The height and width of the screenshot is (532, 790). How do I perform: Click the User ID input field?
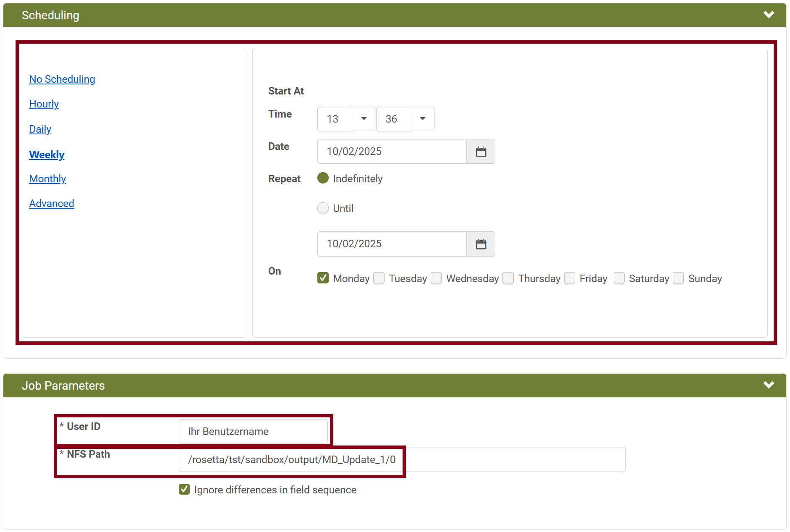253,431
